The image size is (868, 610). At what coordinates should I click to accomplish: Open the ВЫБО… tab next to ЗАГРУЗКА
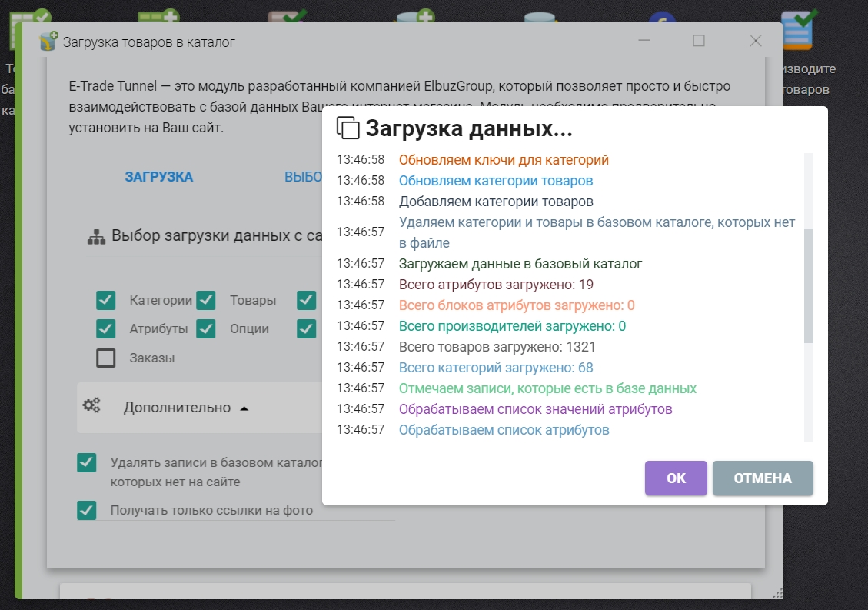pos(303,177)
